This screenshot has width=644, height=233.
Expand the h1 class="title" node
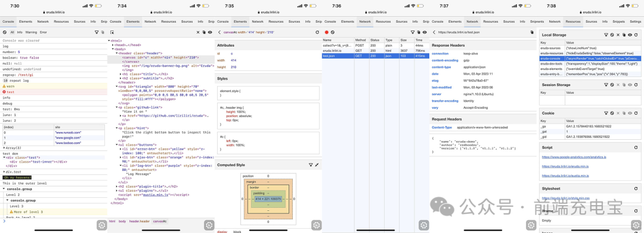120,73
